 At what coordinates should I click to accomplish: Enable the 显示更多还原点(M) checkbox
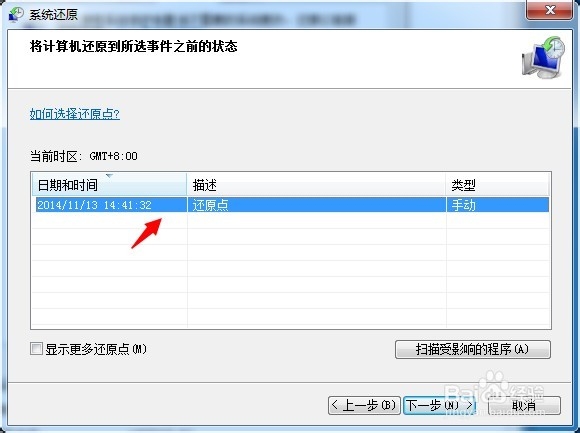pyautogui.click(x=36, y=348)
